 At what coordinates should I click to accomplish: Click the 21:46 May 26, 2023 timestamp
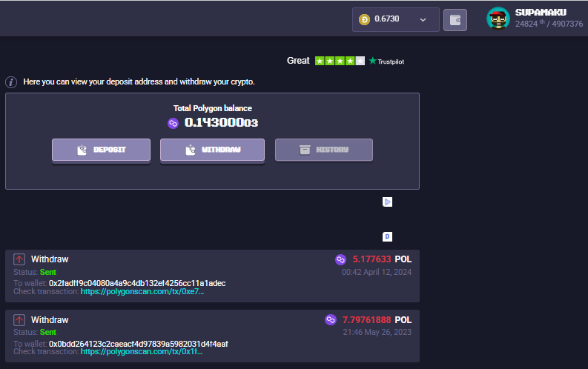pos(377,332)
